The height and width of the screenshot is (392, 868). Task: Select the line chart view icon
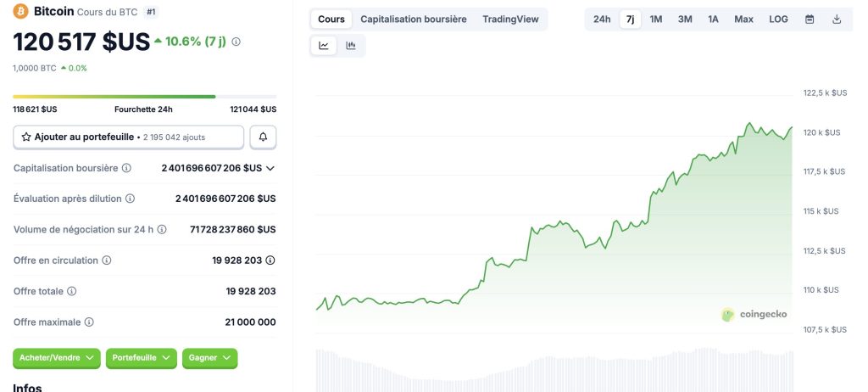(x=324, y=46)
